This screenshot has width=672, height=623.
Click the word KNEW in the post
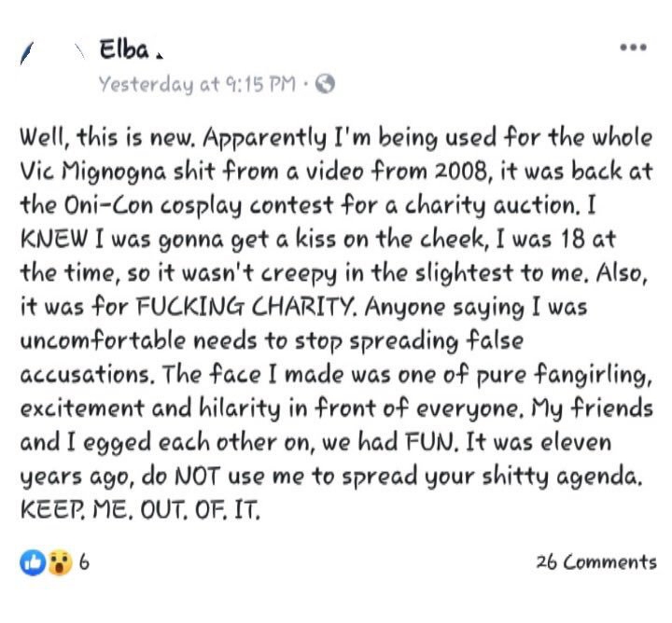tap(53, 239)
